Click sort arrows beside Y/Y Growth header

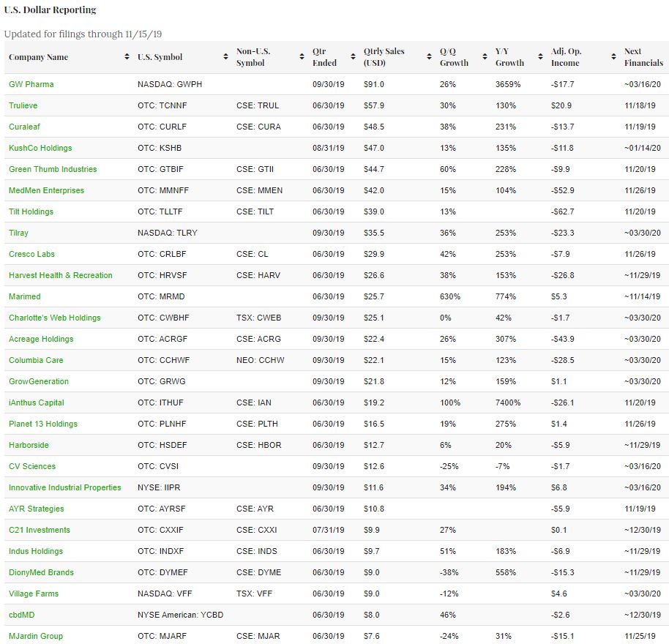pyautogui.click(x=539, y=57)
